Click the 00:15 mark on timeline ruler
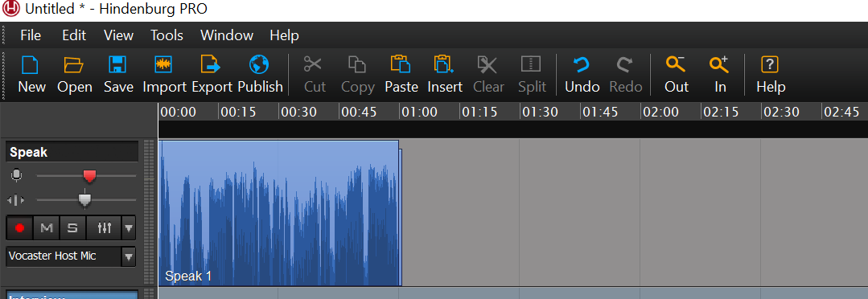 238,113
